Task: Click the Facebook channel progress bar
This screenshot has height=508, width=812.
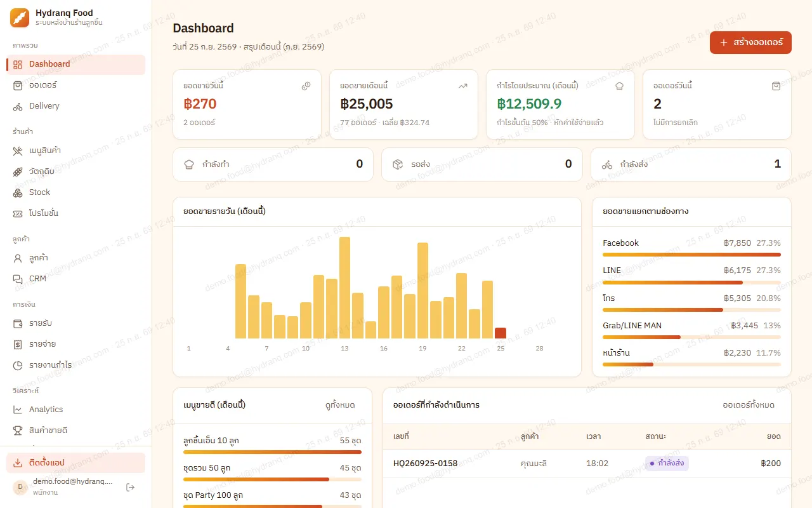Action: pos(691,255)
